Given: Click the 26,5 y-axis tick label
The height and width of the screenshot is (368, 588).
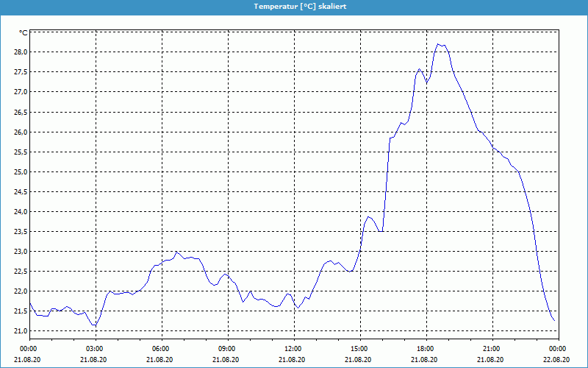Looking at the screenshot, I should 19,112.
